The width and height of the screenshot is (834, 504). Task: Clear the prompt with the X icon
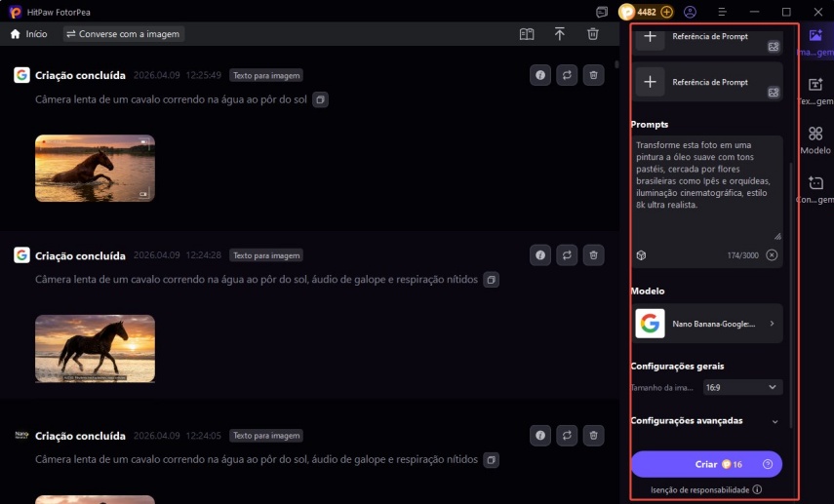point(772,255)
